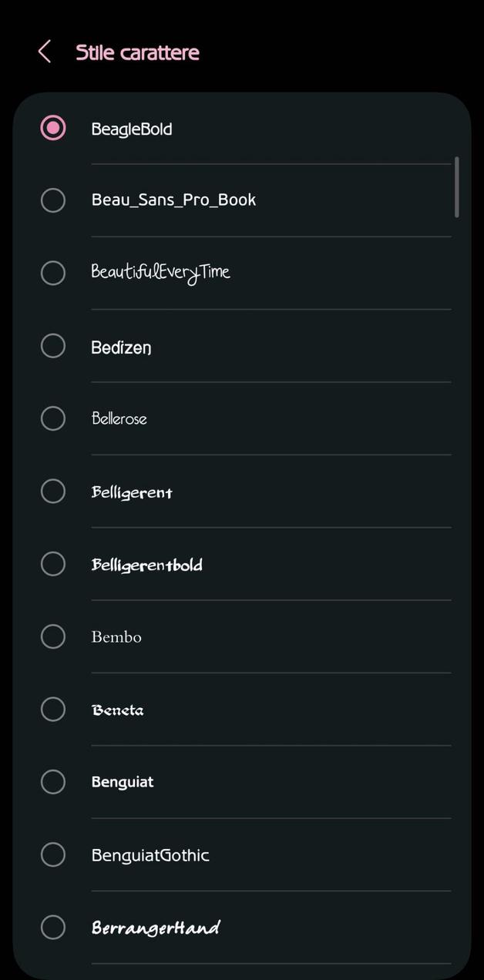Tap the back arrow to exit font settings
This screenshot has width=484, height=980.
[44, 52]
